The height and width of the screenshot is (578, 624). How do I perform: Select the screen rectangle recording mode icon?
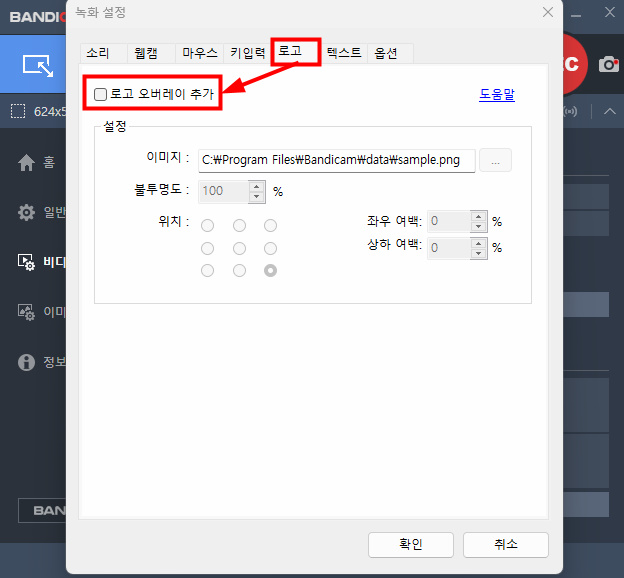tap(36, 65)
